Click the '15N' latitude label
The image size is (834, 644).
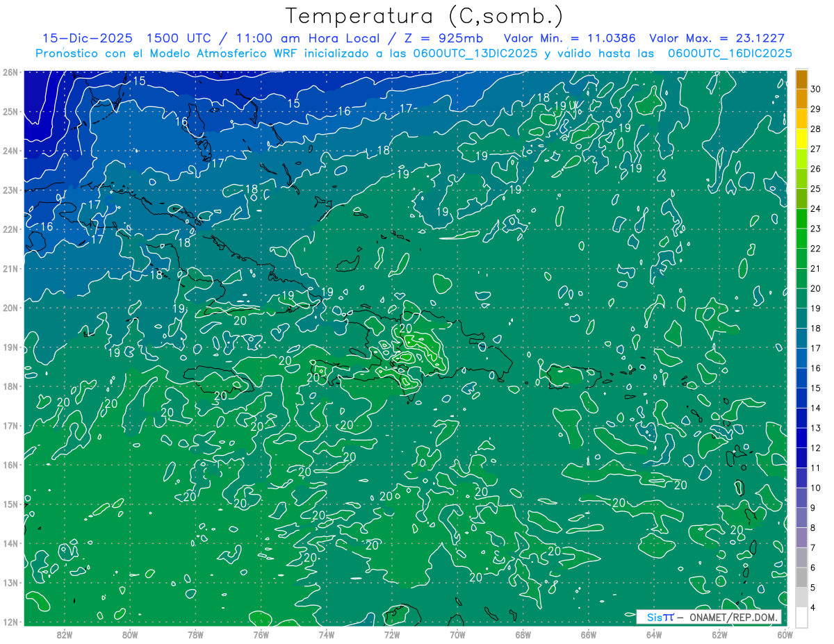click(x=10, y=504)
